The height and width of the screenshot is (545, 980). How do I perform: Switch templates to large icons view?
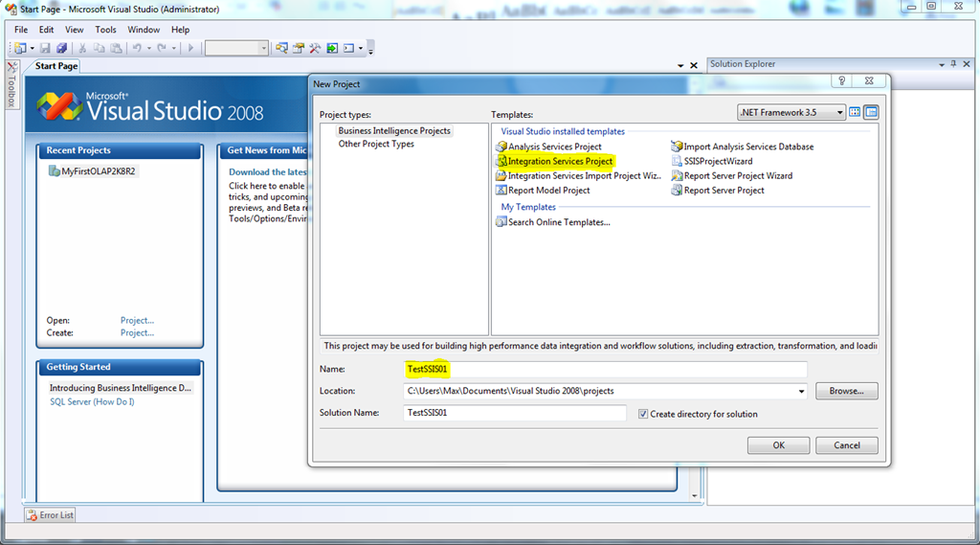pos(855,113)
